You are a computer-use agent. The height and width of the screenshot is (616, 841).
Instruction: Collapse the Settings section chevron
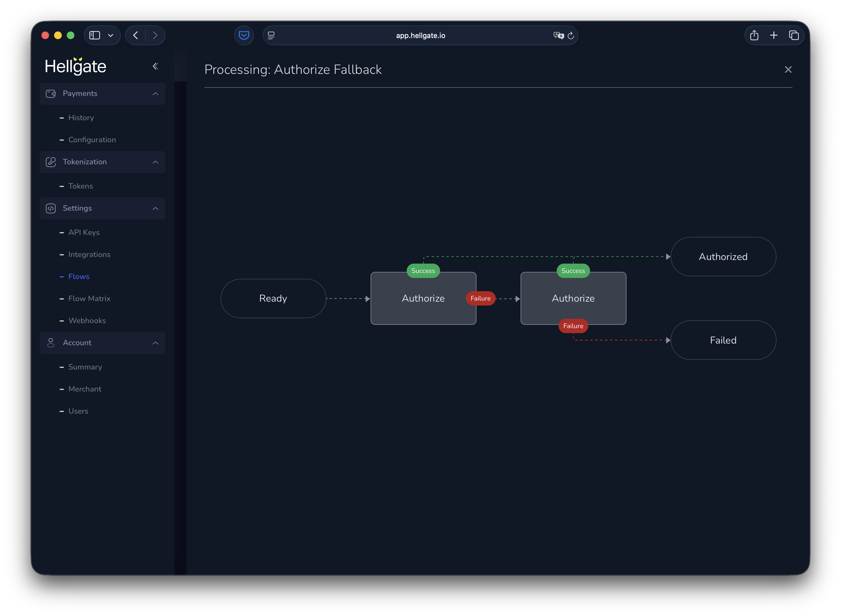click(156, 208)
